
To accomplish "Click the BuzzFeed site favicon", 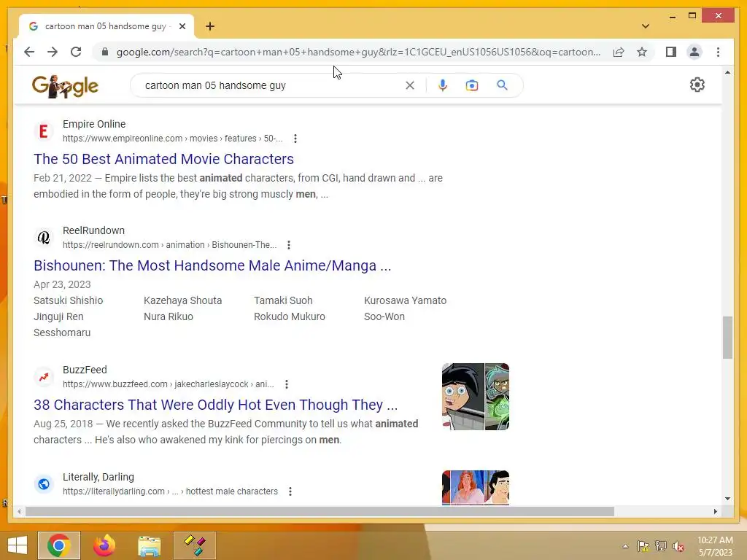I will coord(43,377).
